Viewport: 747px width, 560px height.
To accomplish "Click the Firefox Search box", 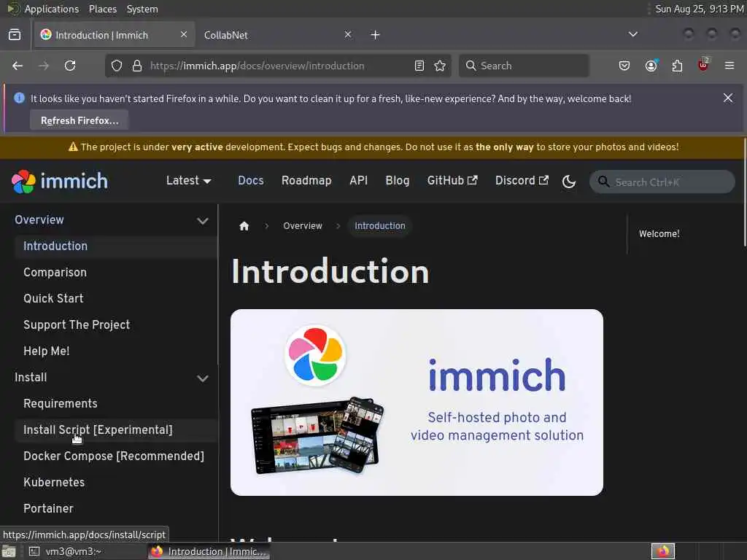I will (x=524, y=66).
